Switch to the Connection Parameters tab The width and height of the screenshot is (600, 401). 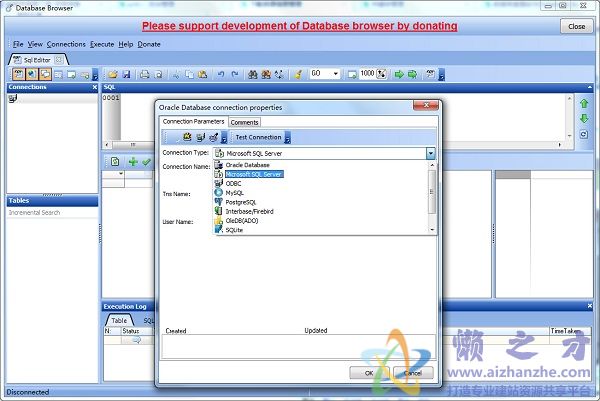(x=193, y=121)
